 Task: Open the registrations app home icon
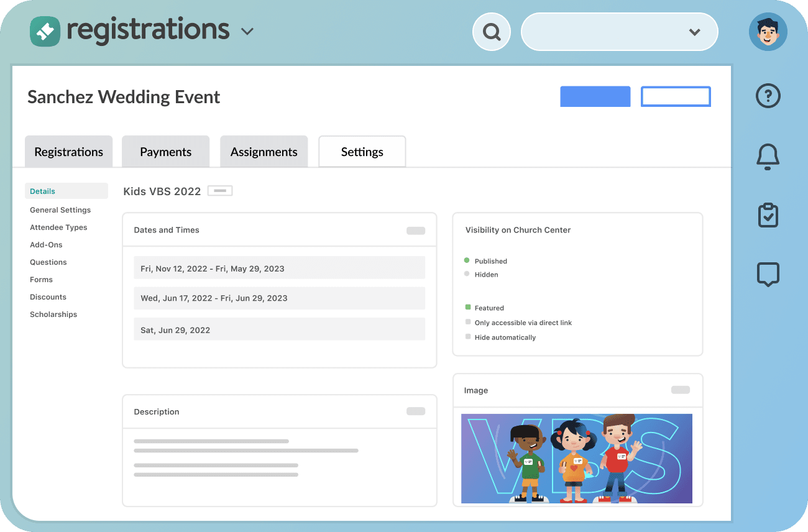44,30
